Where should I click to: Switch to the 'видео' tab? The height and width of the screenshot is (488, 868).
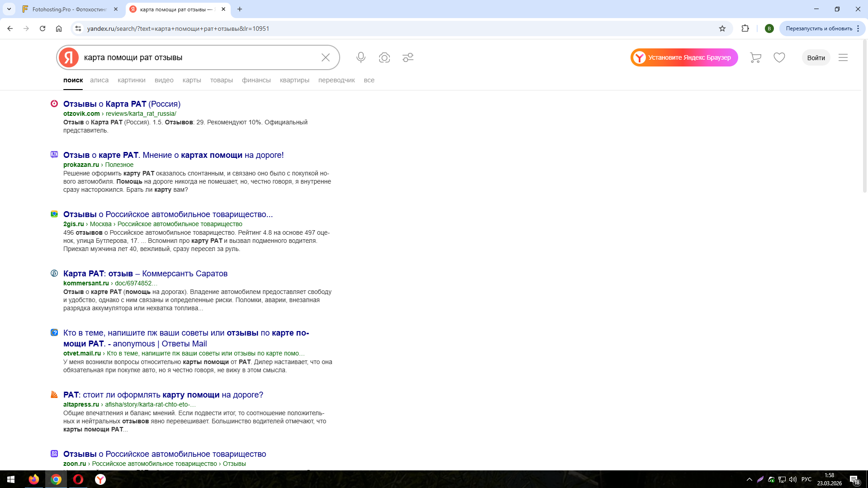(x=164, y=80)
